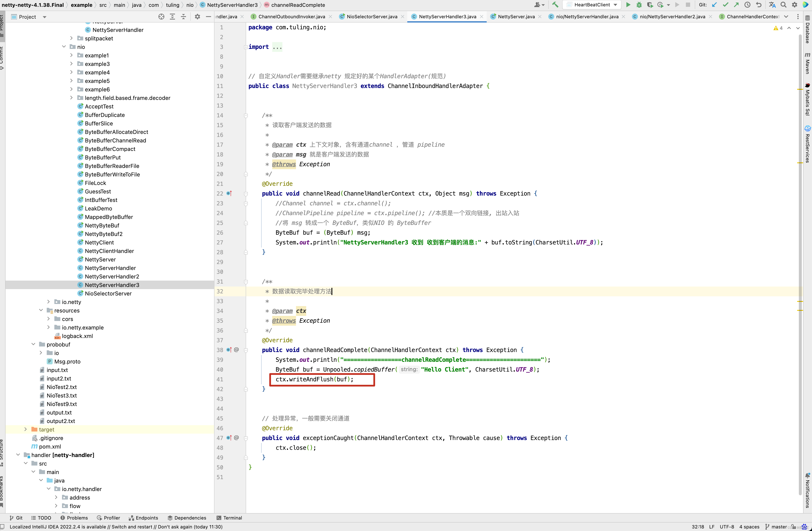Toggle fold of import section

(x=246, y=47)
